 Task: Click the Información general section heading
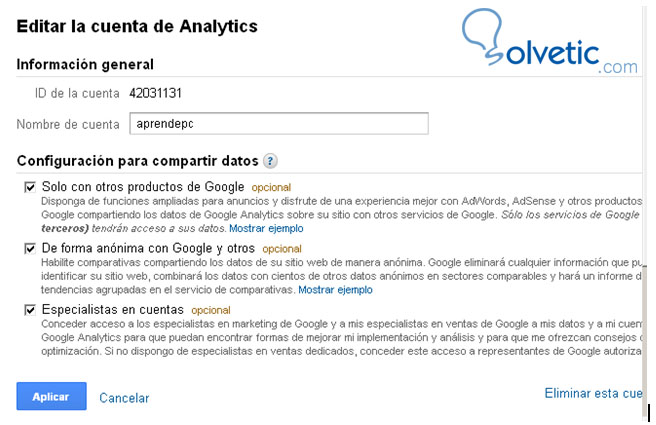[85, 66]
